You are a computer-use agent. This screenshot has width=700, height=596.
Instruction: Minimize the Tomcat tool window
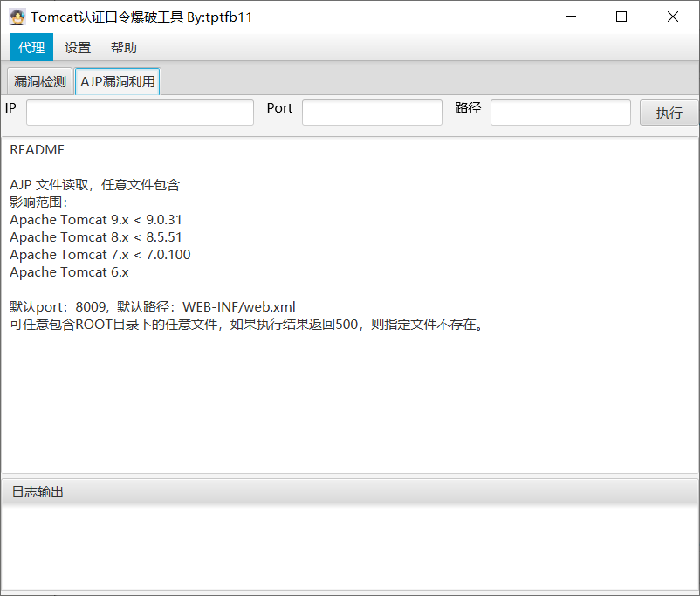(x=571, y=17)
